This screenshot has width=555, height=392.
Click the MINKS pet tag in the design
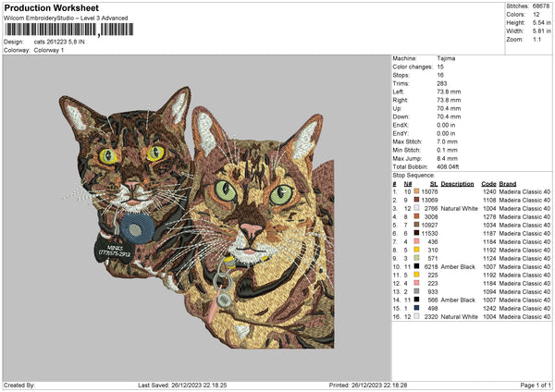coord(119,251)
